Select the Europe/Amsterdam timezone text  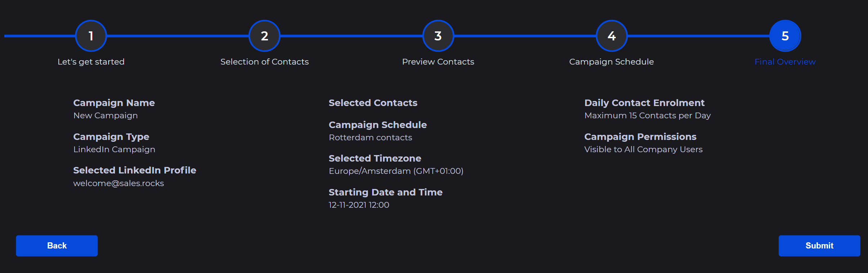point(396,171)
